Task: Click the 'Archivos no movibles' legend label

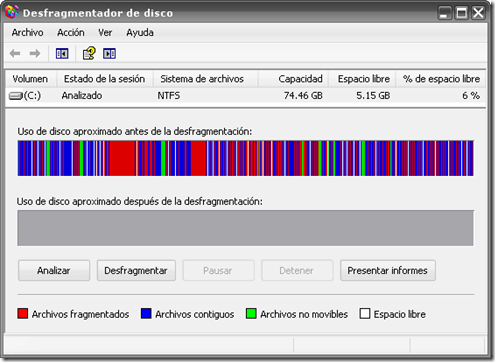Action: coord(304,314)
